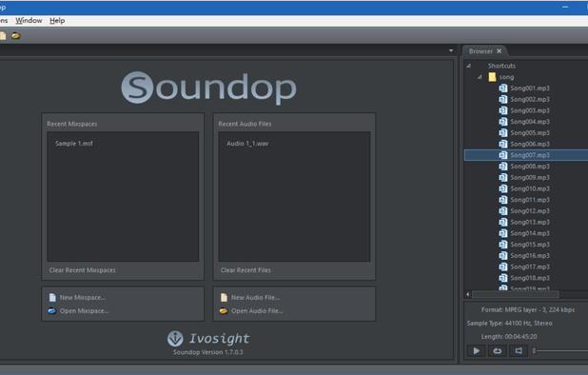Click the Song005.mp3 file icon
The image size is (588, 375).
coord(503,132)
